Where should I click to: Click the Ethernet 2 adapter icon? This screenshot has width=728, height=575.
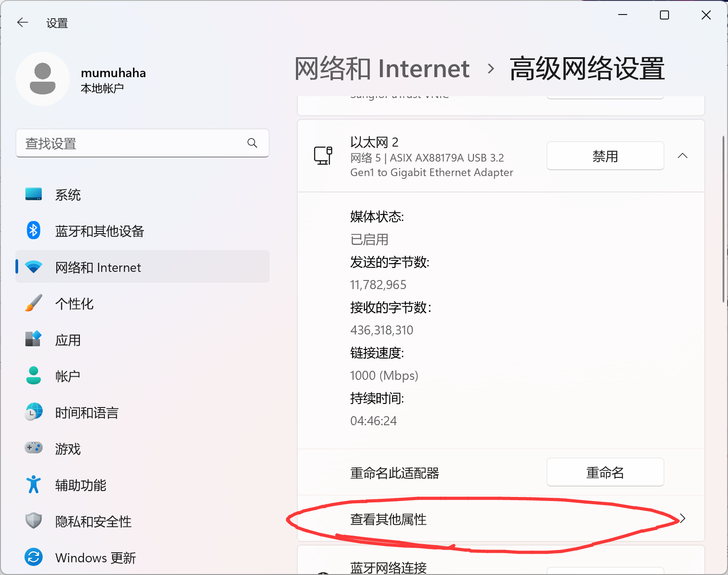pos(323,156)
